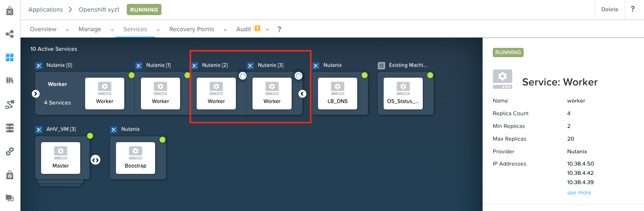
Task: Switch to the Overview tab
Action: click(43, 29)
